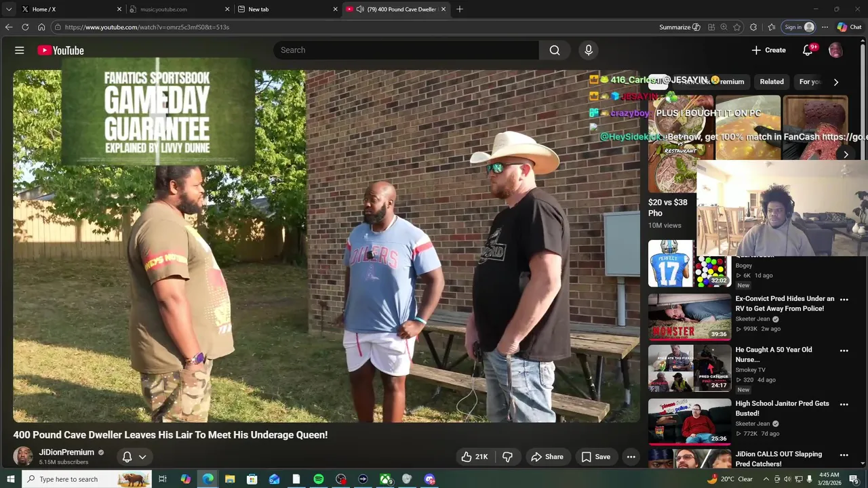This screenshot has width=868, height=488.
Task: Open Spotify from taskbar
Action: tap(319, 479)
